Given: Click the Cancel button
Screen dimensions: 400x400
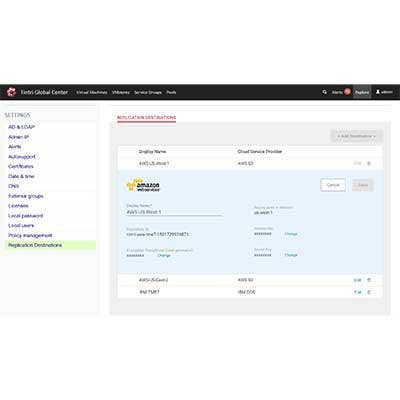Looking at the screenshot, I should pos(333,185).
